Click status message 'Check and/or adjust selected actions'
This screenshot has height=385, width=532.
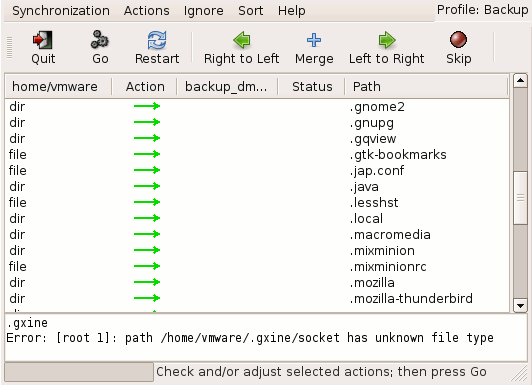point(321,372)
